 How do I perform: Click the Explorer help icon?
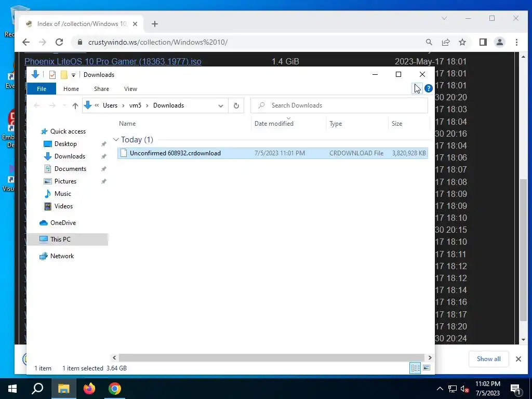(429, 88)
